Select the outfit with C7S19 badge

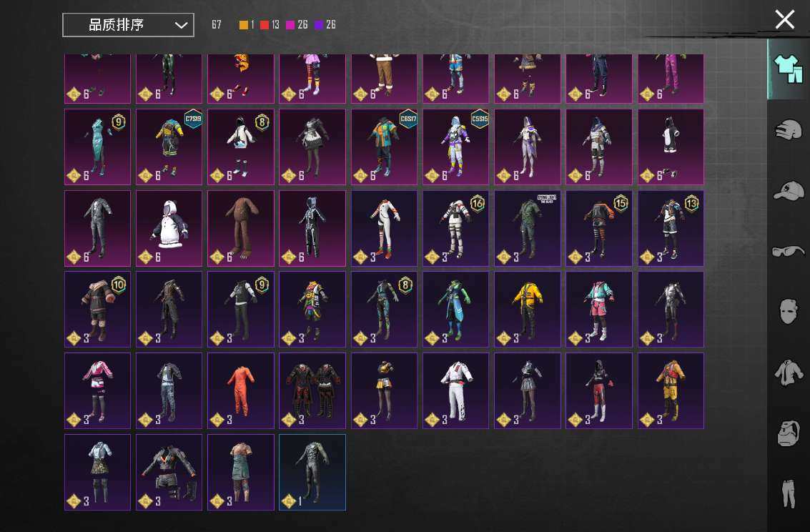(x=169, y=147)
